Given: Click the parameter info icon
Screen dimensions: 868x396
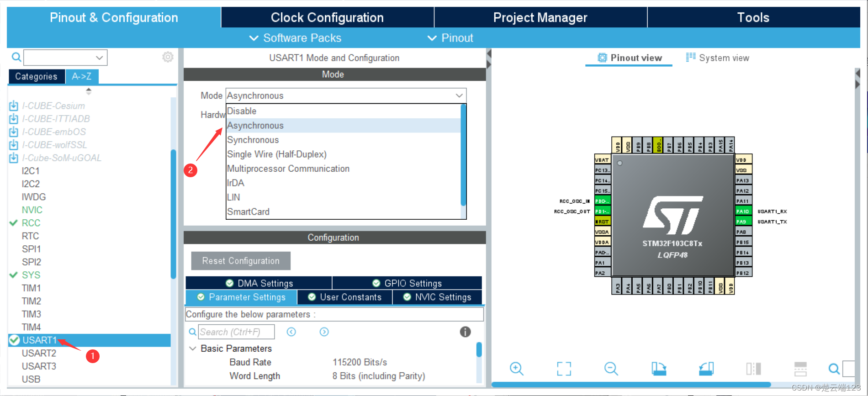Looking at the screenshot, I should pos(465,332).
